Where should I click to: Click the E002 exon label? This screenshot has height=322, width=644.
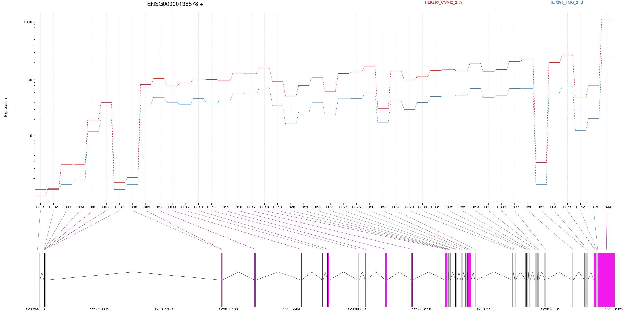coord(53,207)
